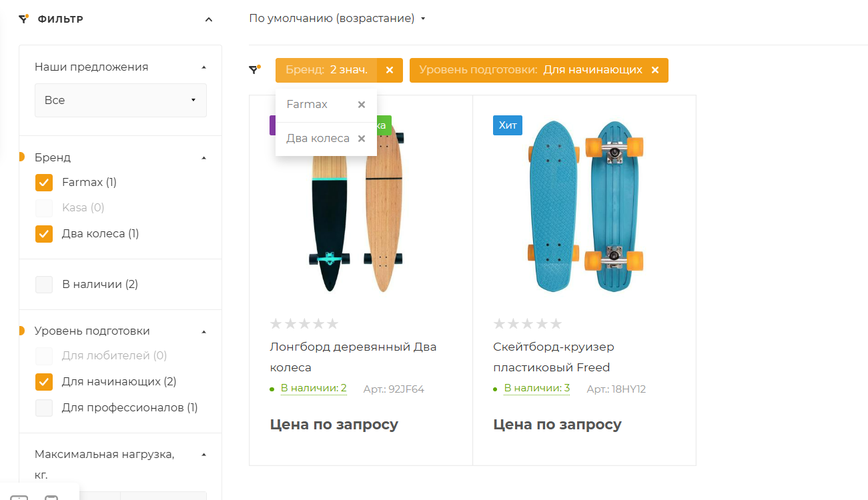This screenshot has height=500, width=868.
Task: Click the rating stars on the longboard card
Action: [x=304, y=324]
